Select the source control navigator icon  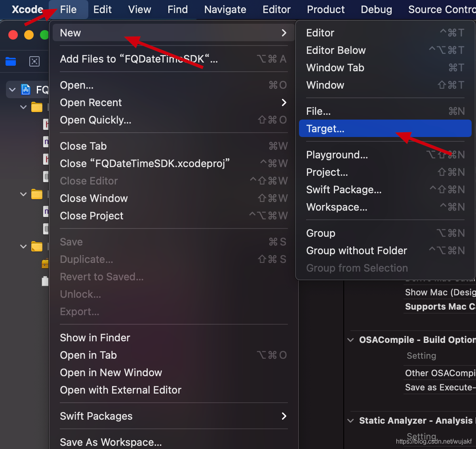click(x=34, y=61)
